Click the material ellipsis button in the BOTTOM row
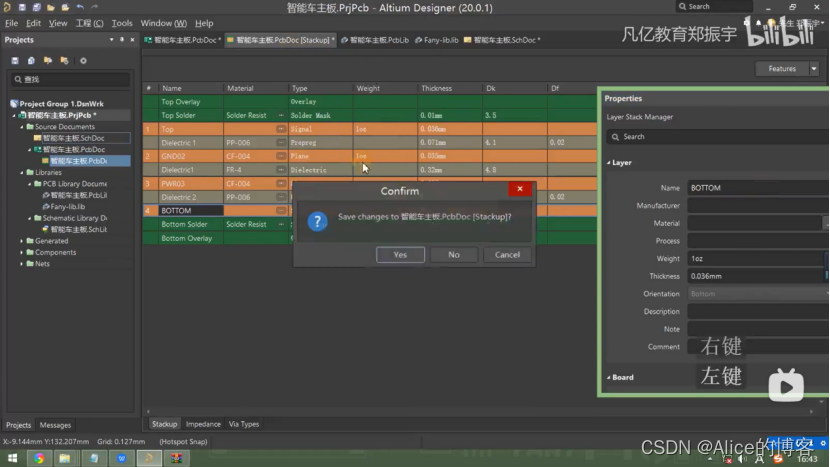The image size is (830, 467). 281,210
